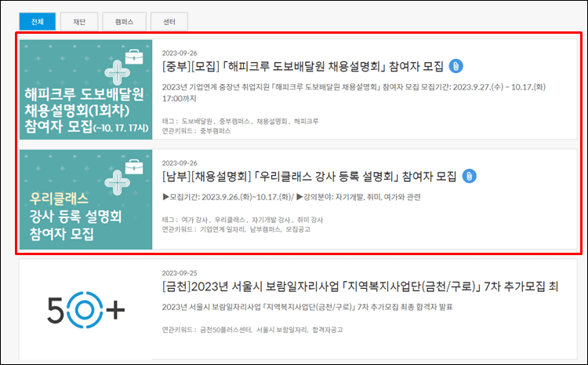Image resolution: width=588 pixels, height=365 pixels.
Task: Click the 기업연계 일자리 keyword
Action: [223, 229]
